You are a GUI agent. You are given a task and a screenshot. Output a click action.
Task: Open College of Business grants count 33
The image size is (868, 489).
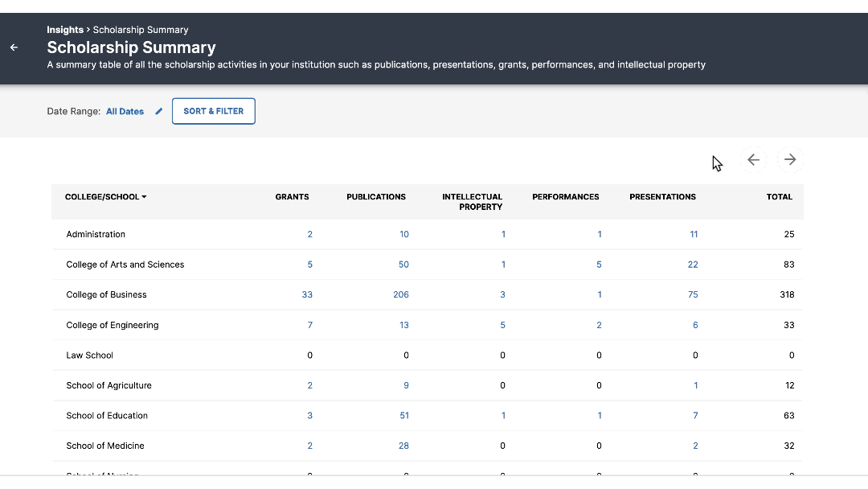(x=307, y=295)
